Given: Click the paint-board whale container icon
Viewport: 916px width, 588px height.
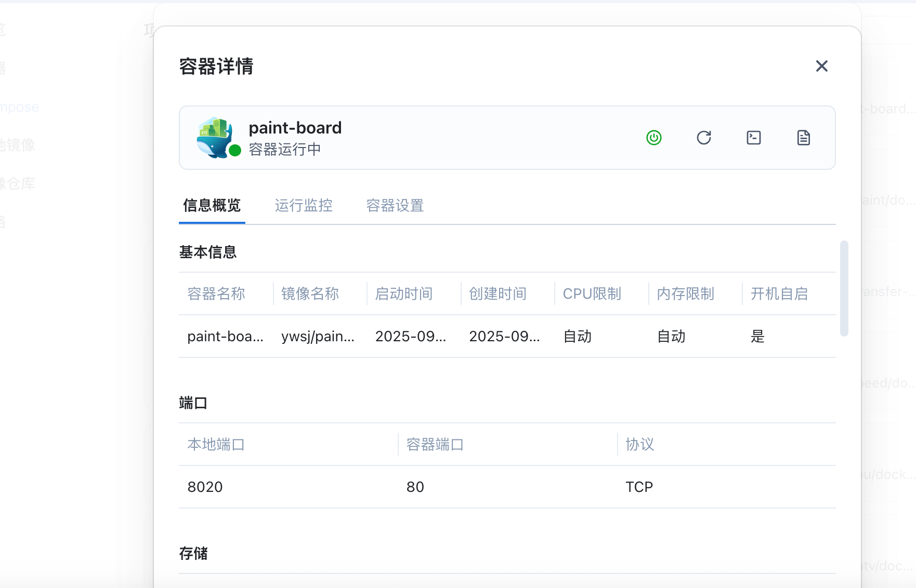Looking at the screenshot, I should click(214, 137).
